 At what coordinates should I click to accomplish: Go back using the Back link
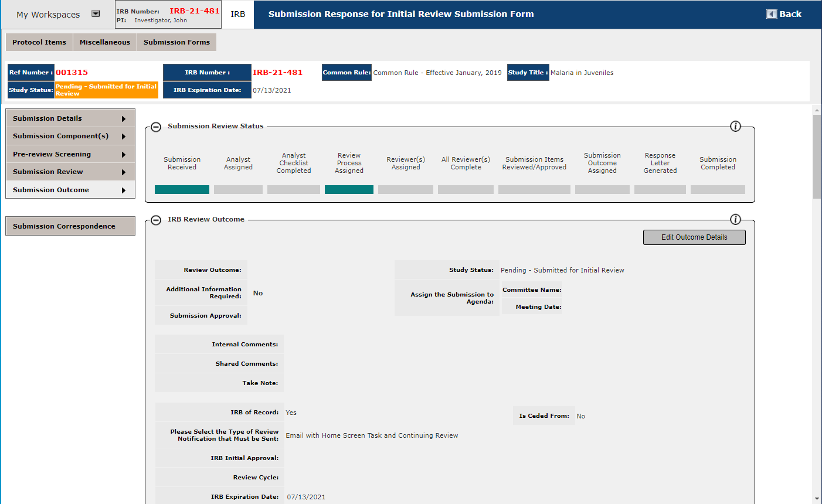(x=790, y=14)
